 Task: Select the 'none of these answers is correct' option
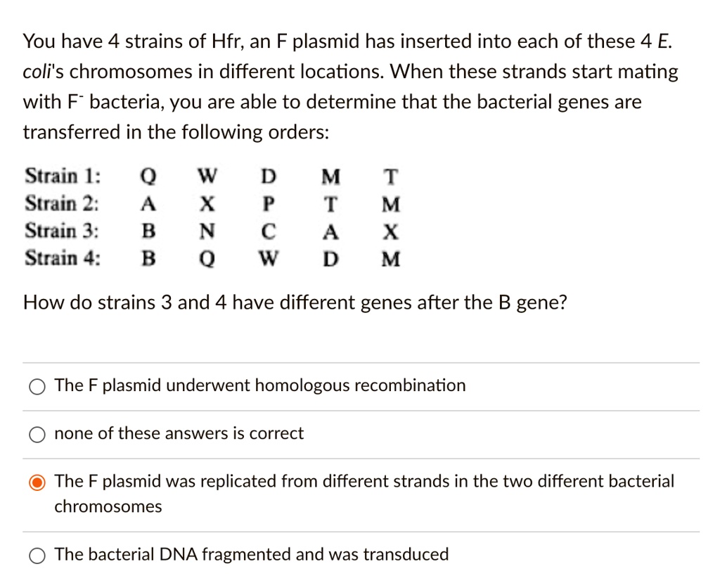coord(37,434)
